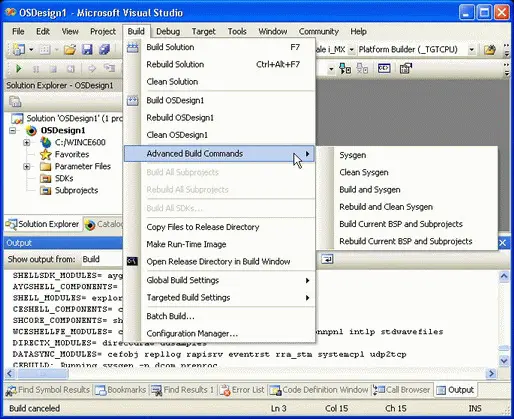Click the Stop Debugging square icon
514x419 pixels.
click(x=53, y=69)
